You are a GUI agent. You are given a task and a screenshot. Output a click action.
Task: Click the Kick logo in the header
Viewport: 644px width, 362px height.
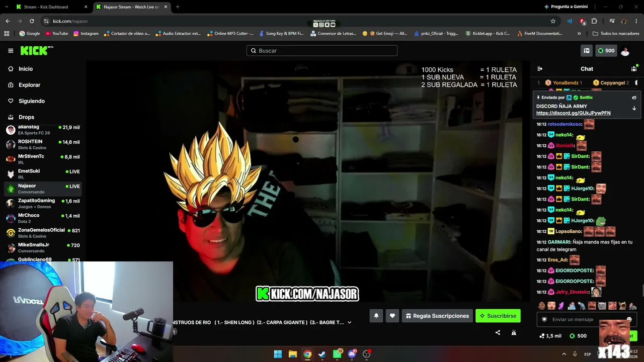pyautogui.click(x=36, y=51)
